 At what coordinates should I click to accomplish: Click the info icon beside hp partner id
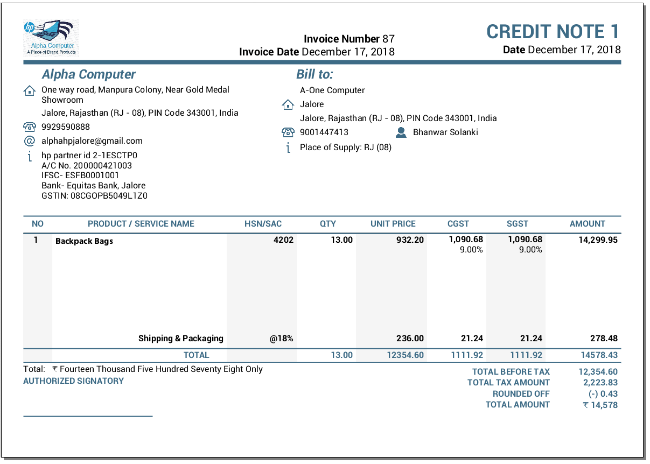click(x=29, y=157)
